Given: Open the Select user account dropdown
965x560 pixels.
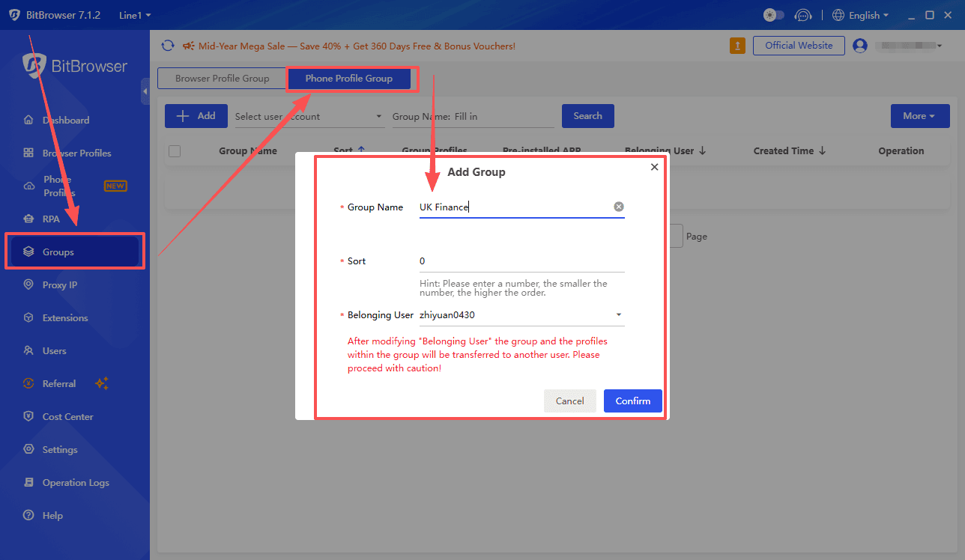Looking at the screenshot, I should (309, 116).
